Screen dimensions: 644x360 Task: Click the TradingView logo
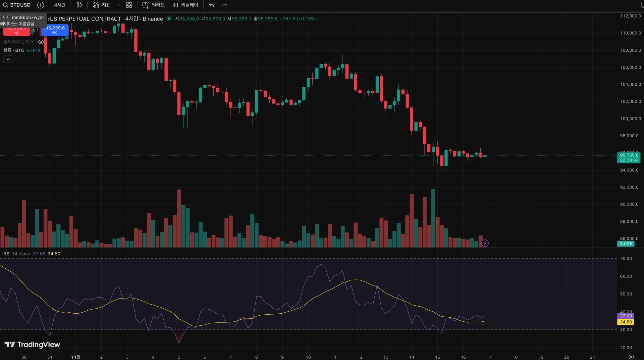32,345
